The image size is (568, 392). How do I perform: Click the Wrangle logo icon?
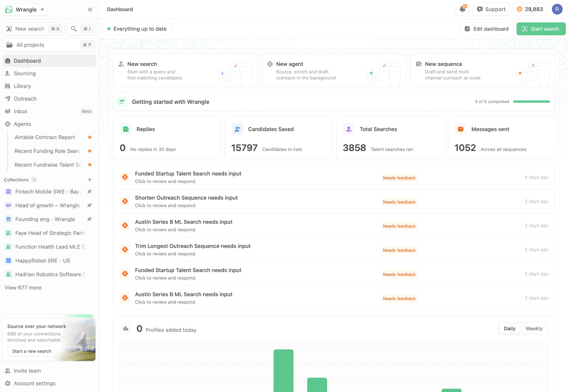(9, 10)
